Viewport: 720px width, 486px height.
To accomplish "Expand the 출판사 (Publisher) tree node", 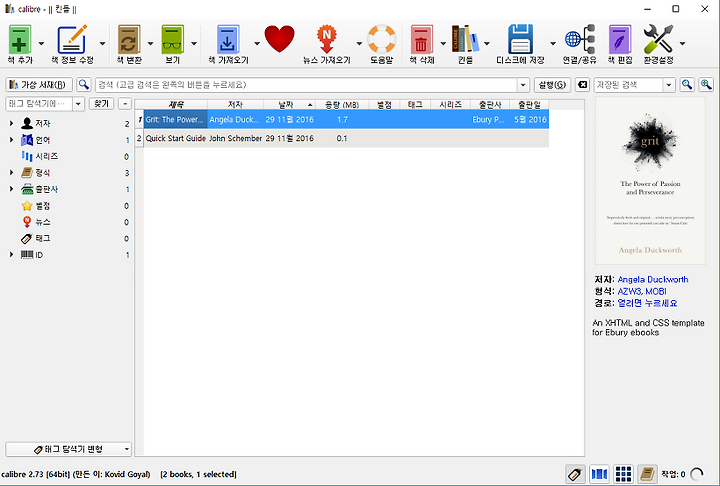I will [11, 189].
